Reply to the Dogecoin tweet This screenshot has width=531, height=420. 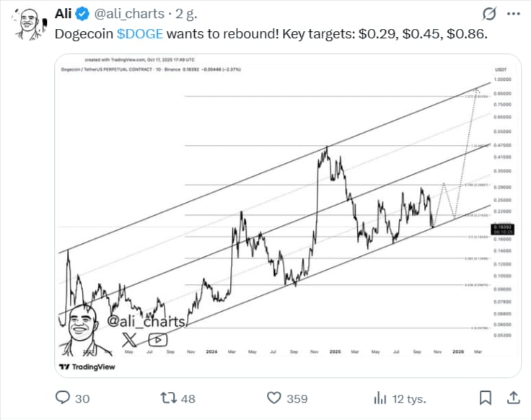click(x=63, y=398)
